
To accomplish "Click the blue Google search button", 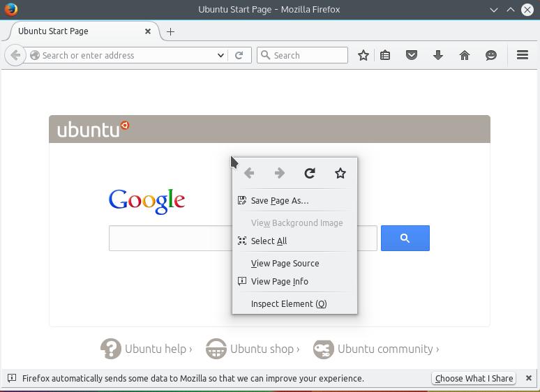I will click(x=405, y=239).
